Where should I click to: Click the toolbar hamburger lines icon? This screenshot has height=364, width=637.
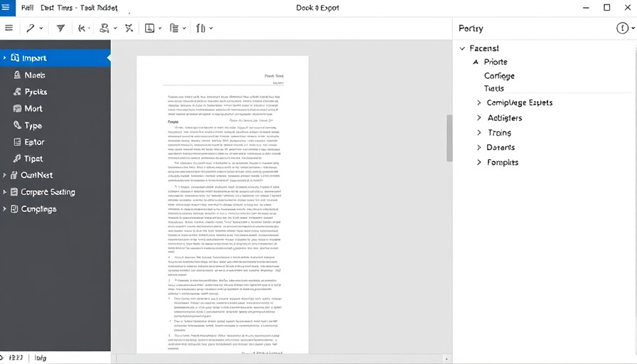pos(9,28)
